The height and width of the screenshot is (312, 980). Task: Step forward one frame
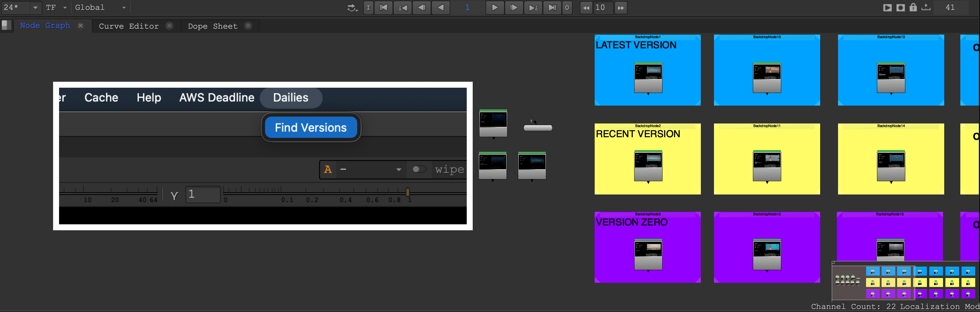pos(513,8)
